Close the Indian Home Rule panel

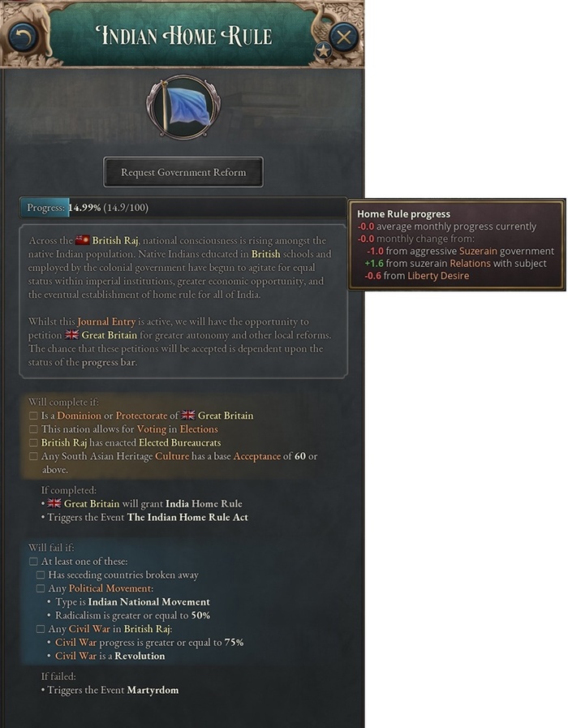(343, 37)
